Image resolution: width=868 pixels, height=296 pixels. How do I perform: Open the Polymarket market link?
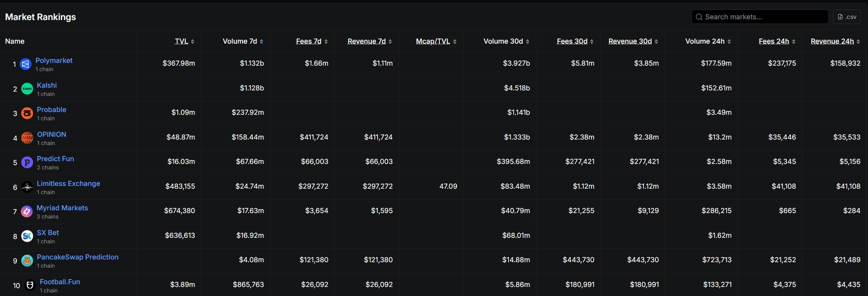click(x=54, y=61)
